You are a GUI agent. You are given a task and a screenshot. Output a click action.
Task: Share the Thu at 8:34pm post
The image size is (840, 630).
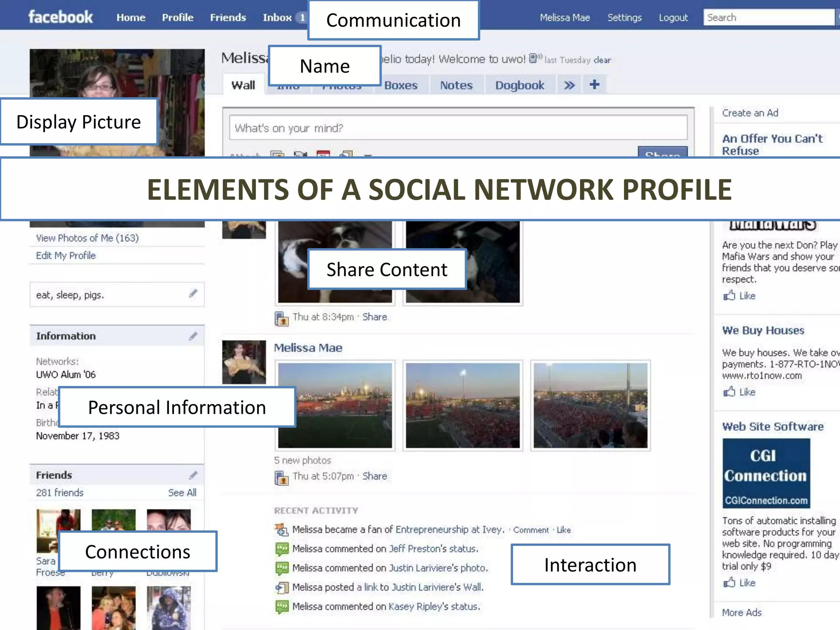(374, 317)
